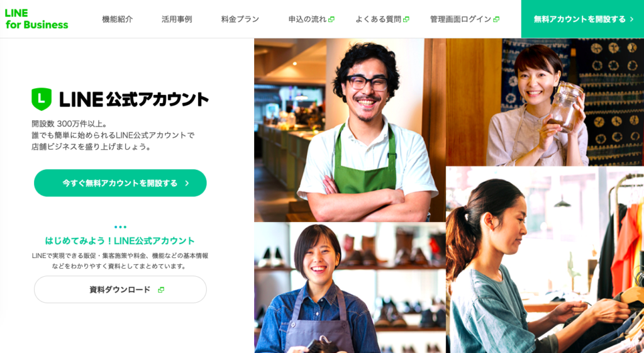Click the green LINE shield icon

[x=42, y=99]
